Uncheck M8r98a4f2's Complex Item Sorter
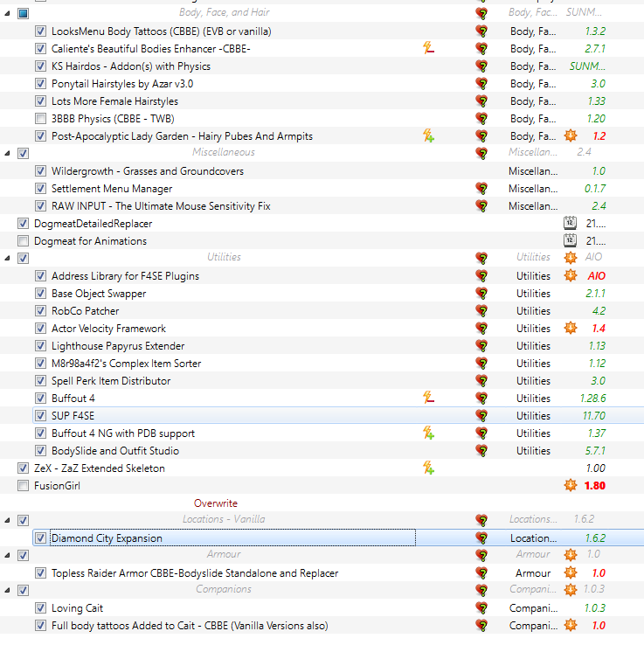This screenshot has width=644, height=645. pos(40,363)
